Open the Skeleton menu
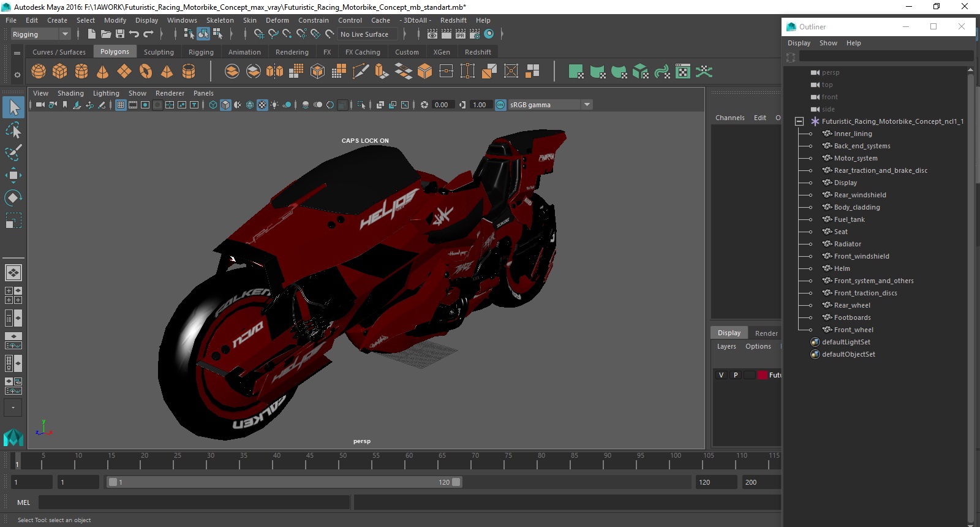980x527 pixels. pyautogui.click(x=220, y=20)
